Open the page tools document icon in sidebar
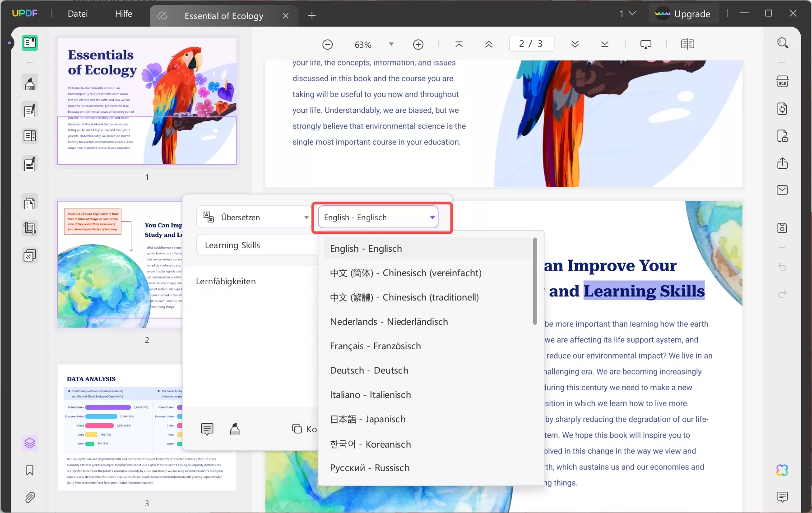This screenshot has width=812, height=513. point(30,203)
